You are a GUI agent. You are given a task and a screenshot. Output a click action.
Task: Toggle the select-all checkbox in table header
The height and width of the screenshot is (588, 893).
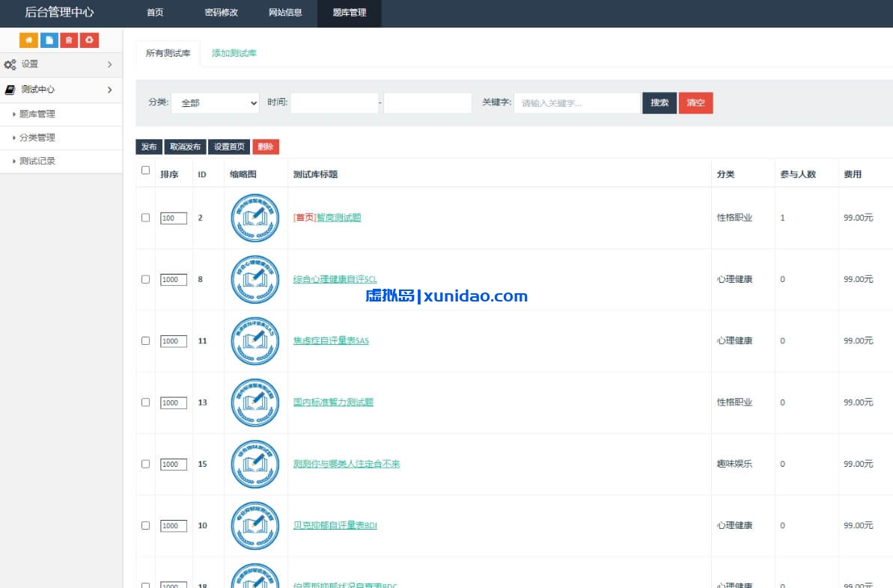pos(145,171)
